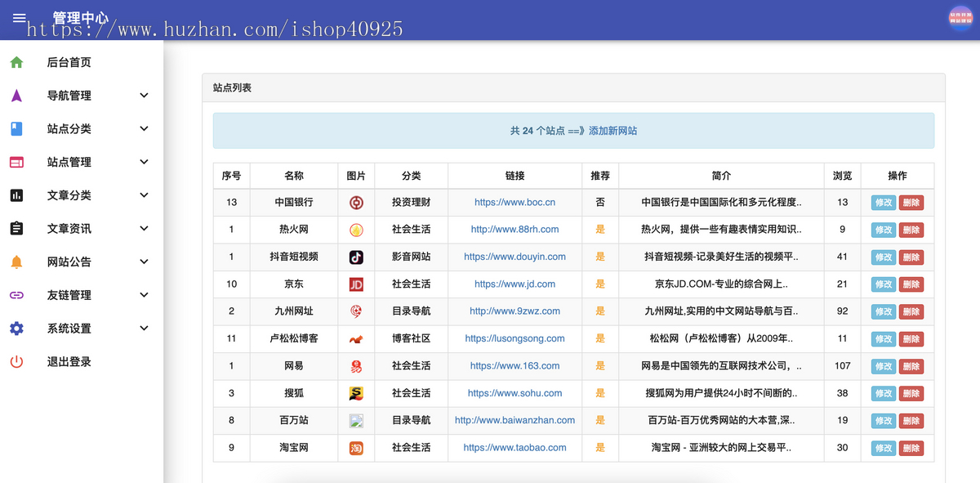
Task: Click 修改 for 卢松松博客 row
Action: (x=884, y=339)
